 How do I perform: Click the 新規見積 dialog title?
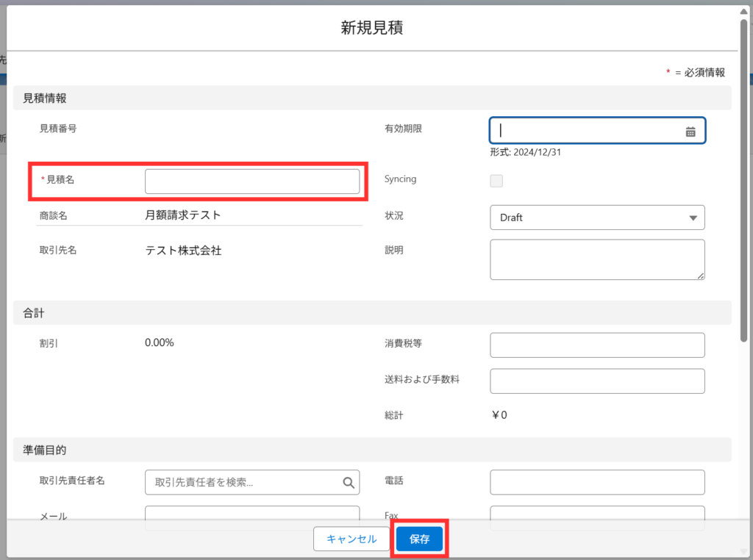click(372, 28)
